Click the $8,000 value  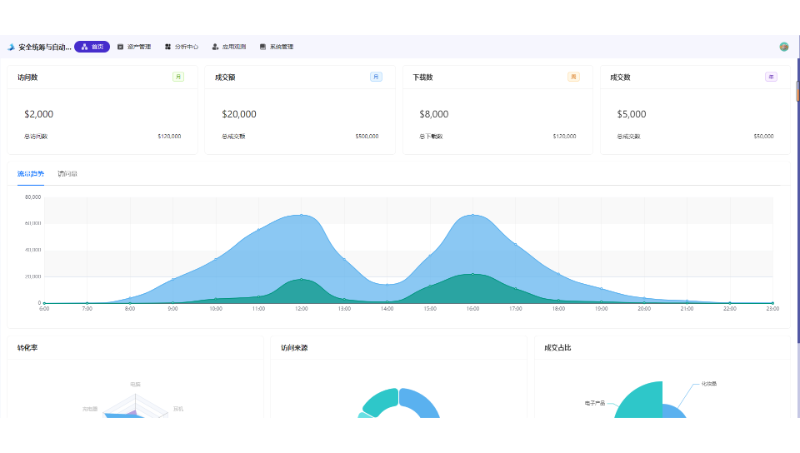[x=434, y=114]
